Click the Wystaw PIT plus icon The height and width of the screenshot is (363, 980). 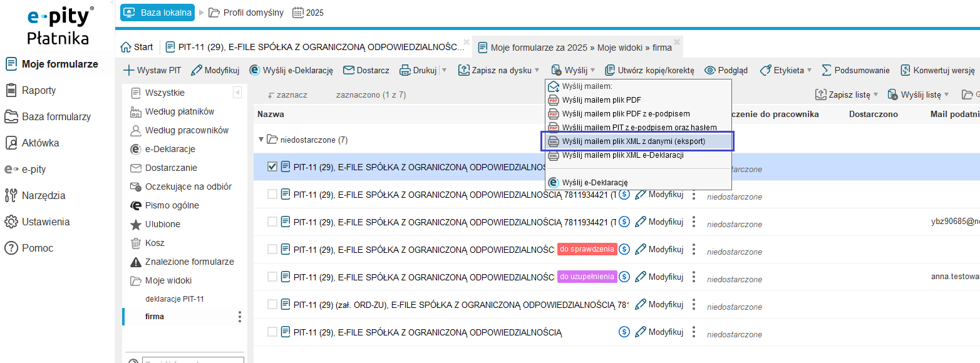point(128,71)
